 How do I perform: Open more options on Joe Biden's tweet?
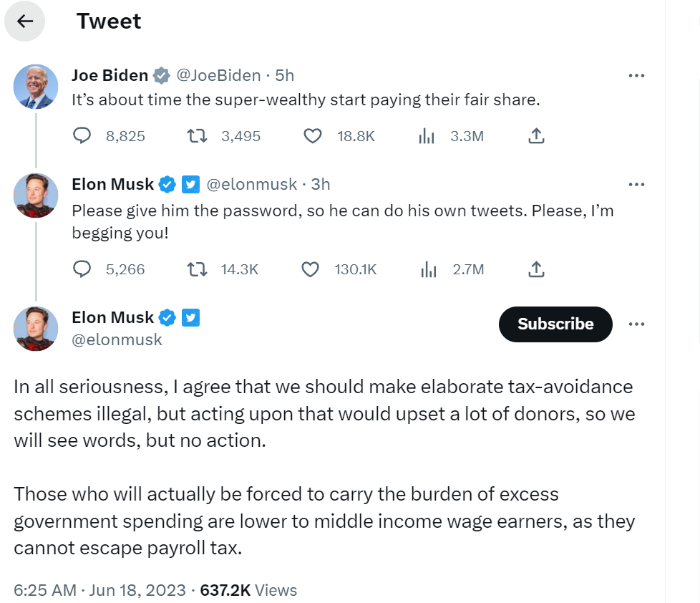(x=636, y=75)
